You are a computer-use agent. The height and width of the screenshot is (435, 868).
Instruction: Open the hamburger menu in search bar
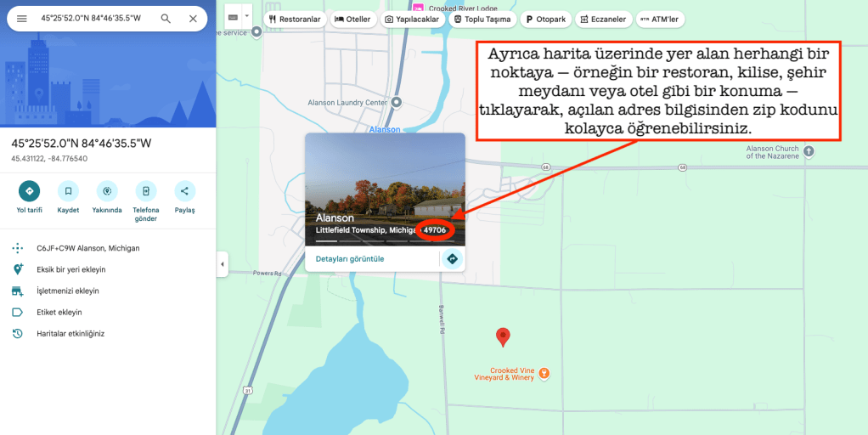click(22, 19)
